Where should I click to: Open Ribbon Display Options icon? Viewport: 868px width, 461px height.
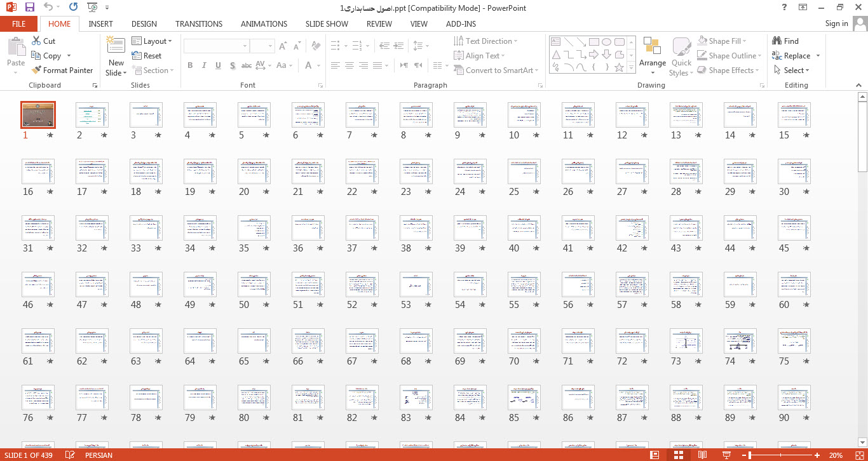pyautogui.click(x=803, y=8)
